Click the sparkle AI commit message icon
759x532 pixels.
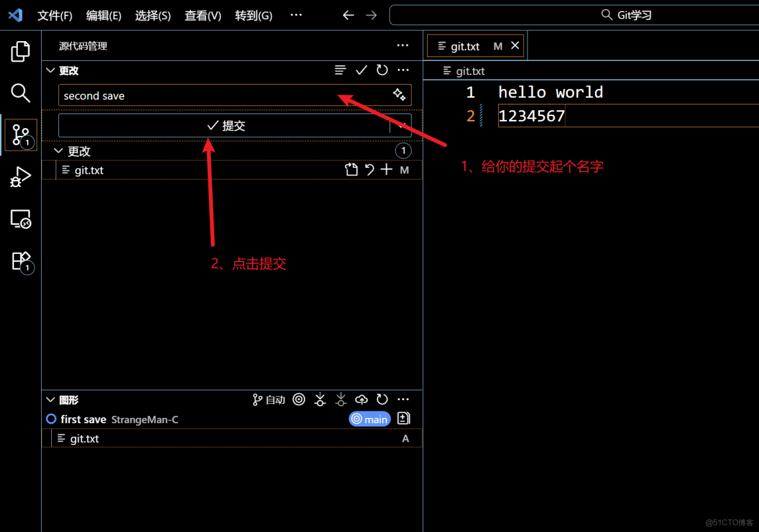(x=399, y=94)
